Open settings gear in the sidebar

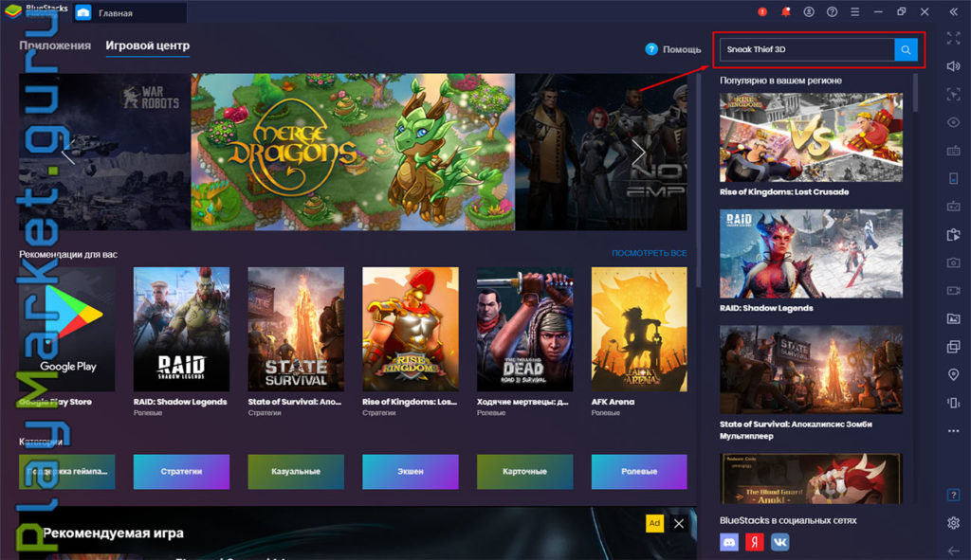953,523
